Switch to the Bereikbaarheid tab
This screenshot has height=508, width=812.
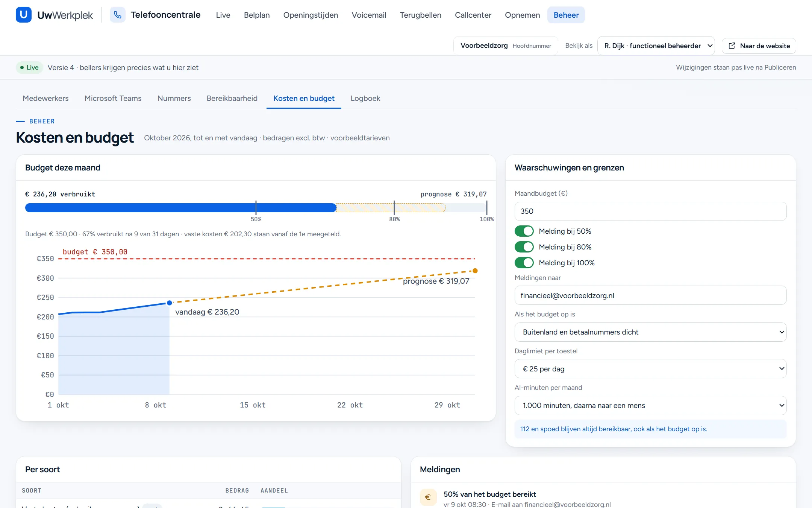click(x=232, y=98)
